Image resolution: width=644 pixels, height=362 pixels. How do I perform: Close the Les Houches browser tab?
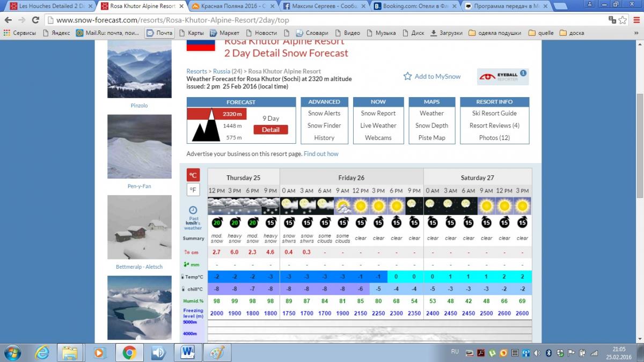(91, 6)
